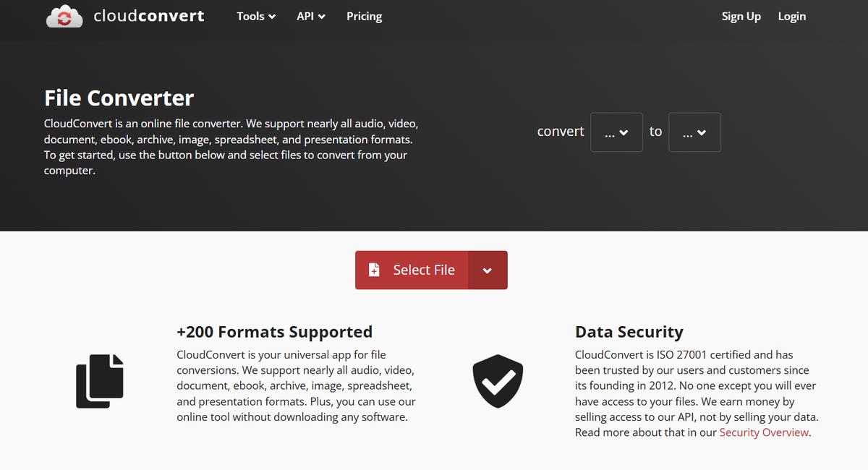868x470 pixels.
Task: Click the chevron arrow next to Tools
Action: [x=272, y=17]
